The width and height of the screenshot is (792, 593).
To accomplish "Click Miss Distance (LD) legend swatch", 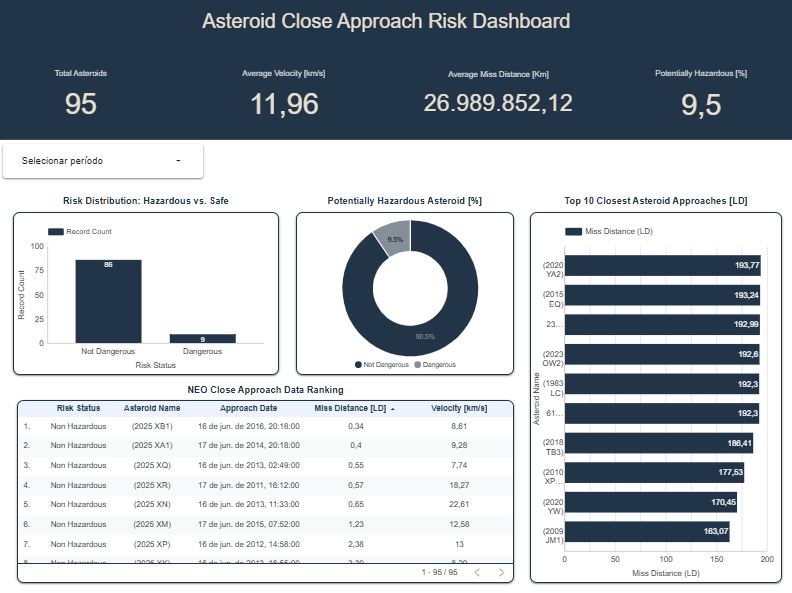I will 573,231.
